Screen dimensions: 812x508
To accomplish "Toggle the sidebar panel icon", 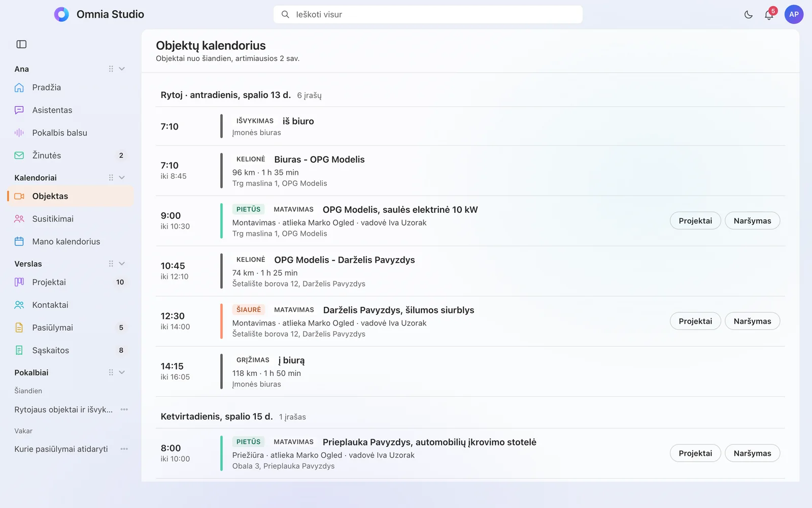I will (21, 44).
